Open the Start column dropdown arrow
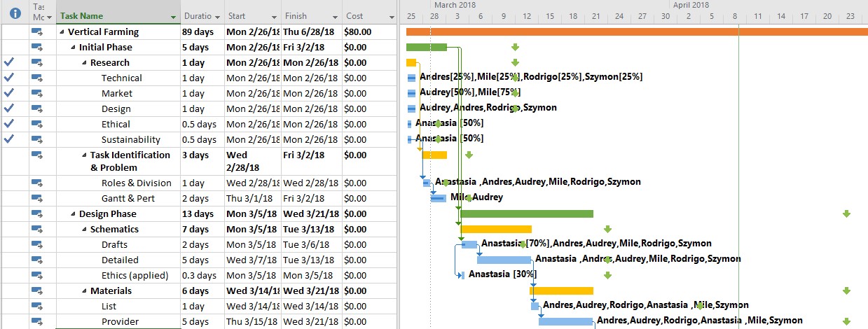Screen dimensions: 868x329 coord(274,16)
